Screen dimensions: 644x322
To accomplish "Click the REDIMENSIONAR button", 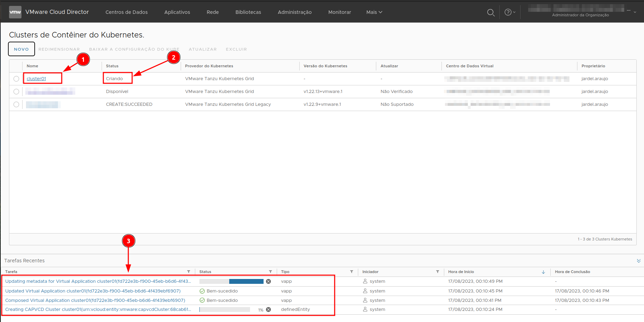I will (x=59, y=49).
